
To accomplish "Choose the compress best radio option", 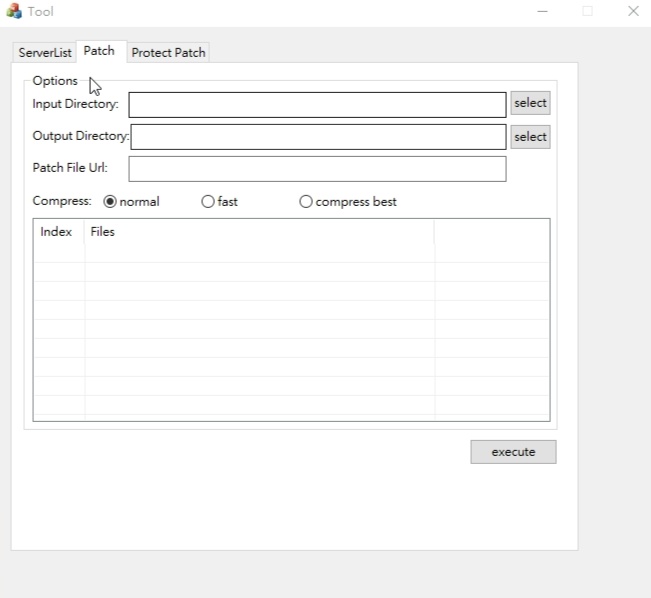I will click(x=348, y=202).
